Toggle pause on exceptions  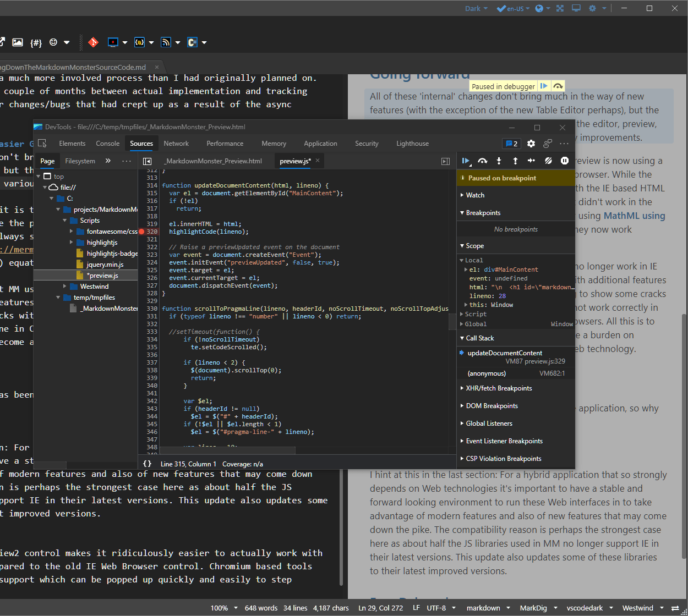click(x=563, y=161)
